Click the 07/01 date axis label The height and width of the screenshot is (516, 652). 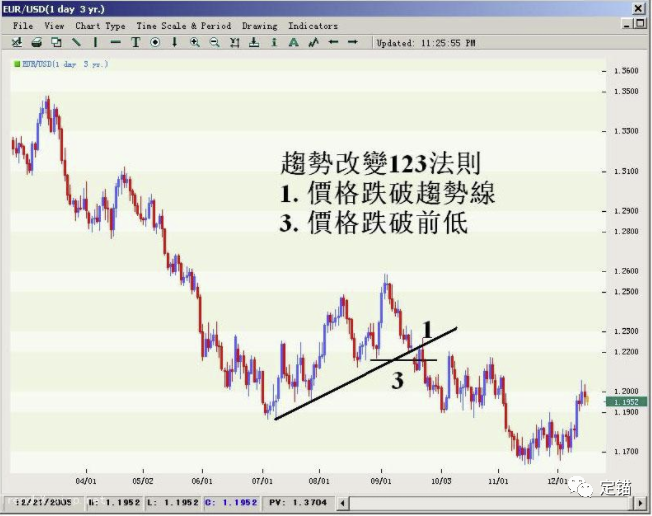(262, 481)
